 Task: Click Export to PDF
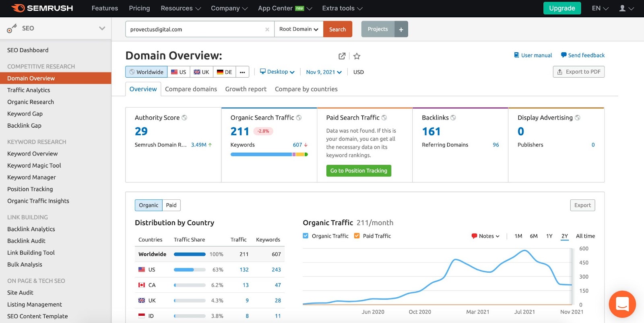tap(579, 72)
